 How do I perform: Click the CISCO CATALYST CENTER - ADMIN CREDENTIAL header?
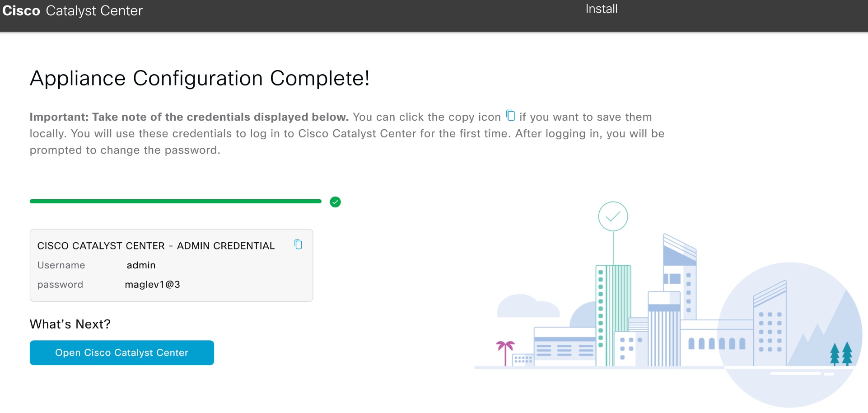click(x=156, y=245)
